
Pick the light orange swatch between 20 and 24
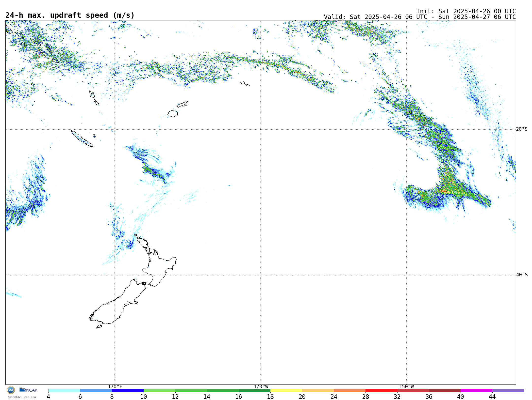(x=318, y=391)
